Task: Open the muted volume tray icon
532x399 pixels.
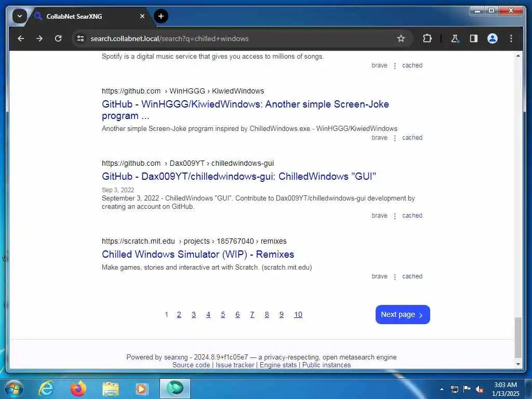Action: click(x=480, y=389)
